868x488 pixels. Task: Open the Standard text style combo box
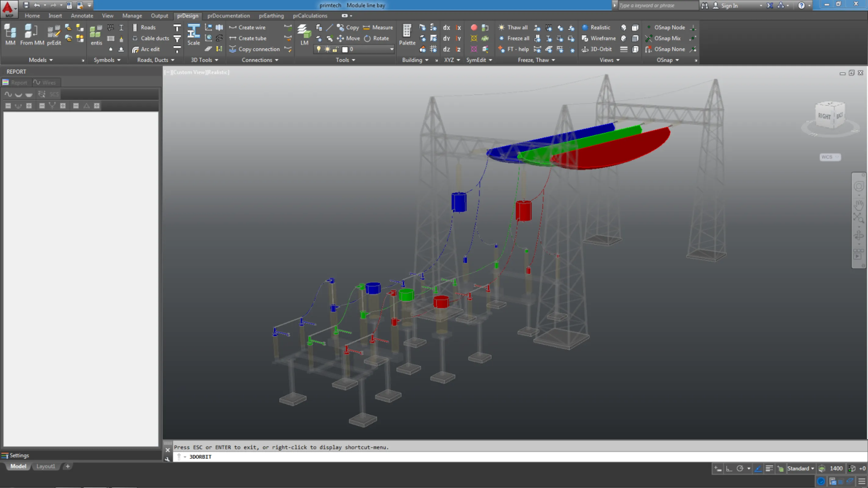(800, 468)
